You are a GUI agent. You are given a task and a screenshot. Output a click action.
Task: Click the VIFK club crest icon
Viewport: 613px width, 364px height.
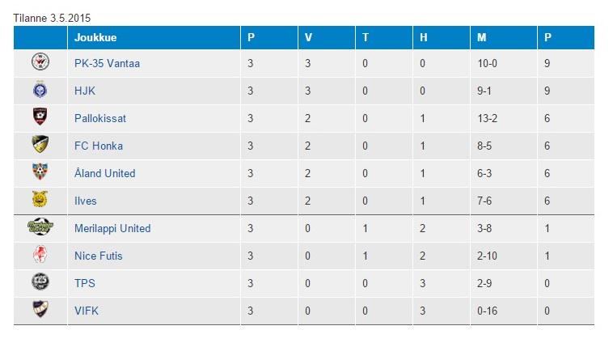40,311
